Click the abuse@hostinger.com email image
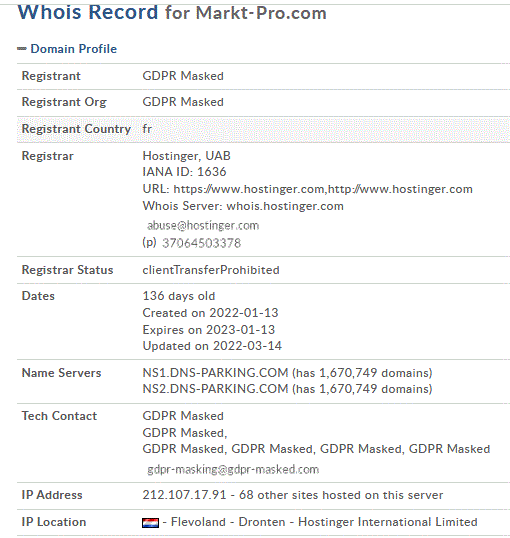The image size is (510, 538). [203, 225]
